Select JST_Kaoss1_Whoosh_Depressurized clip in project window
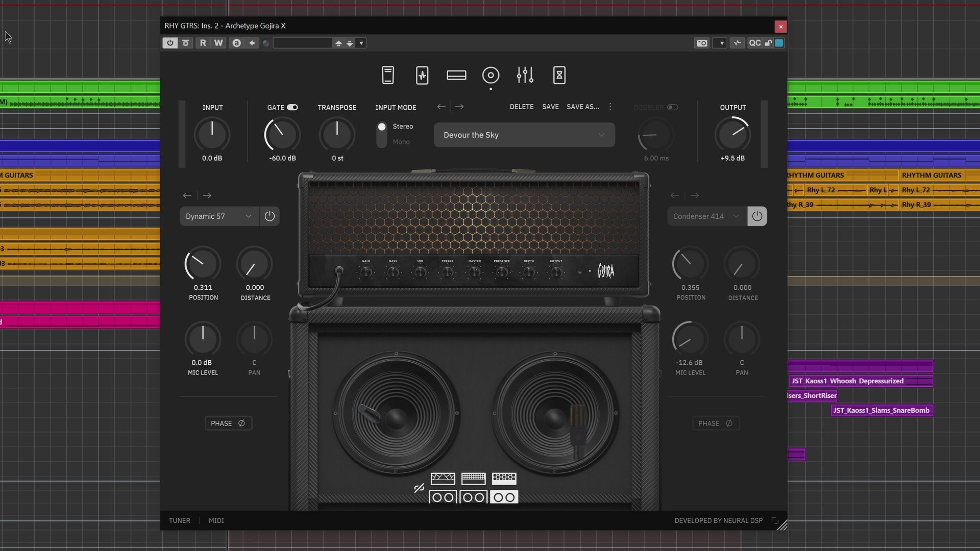This screenshot has height=551, width=980. (861, 381)
